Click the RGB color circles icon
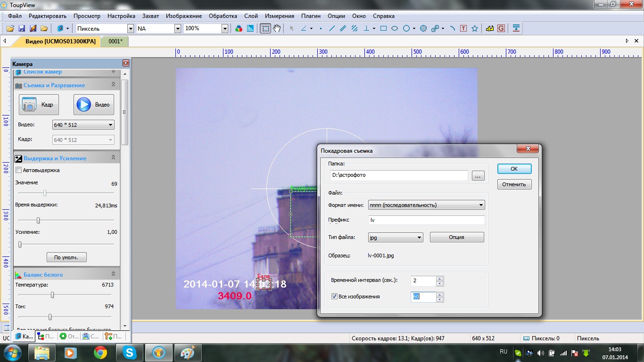The height and width of the screenshot is (362, 644). tap(239, 29)
